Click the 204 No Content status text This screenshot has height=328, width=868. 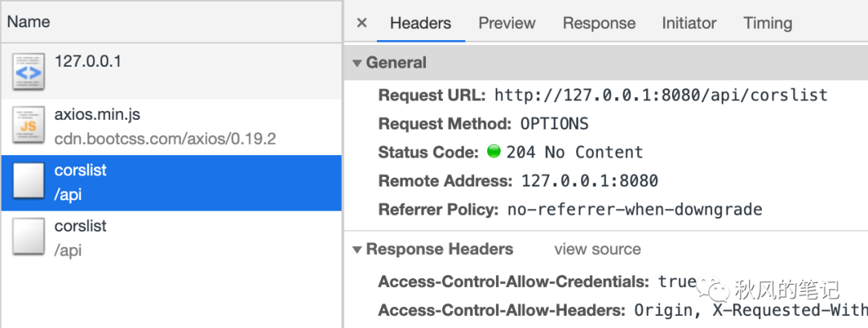tap(575, 152)
